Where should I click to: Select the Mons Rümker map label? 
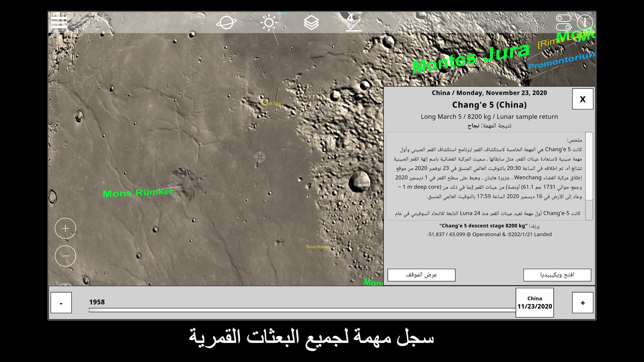138,193
